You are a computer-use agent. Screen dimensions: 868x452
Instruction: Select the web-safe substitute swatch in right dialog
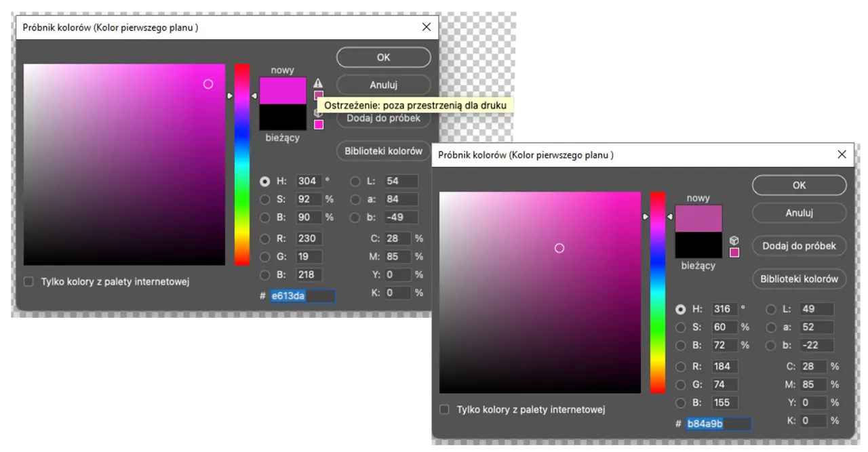coord(734,252)
